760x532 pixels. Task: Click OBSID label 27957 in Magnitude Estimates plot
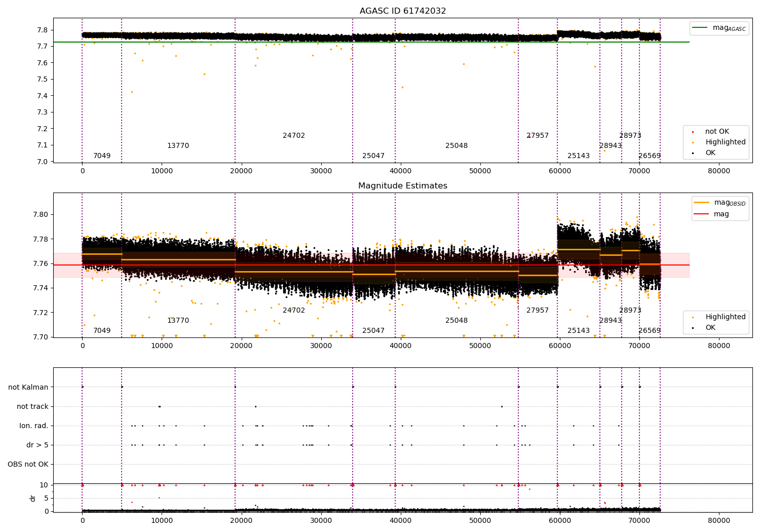coord(538,311)
